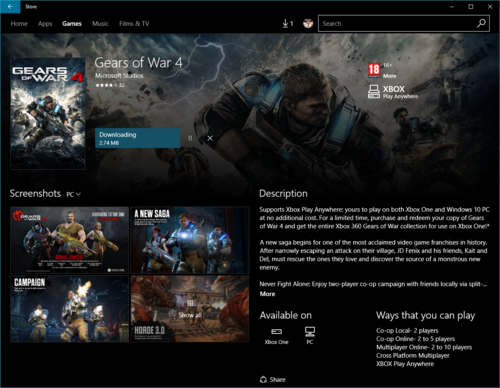The image size is (500, 388).
Task: Open the Gears of War 4 box art
Action: click(x=48, y=114)
